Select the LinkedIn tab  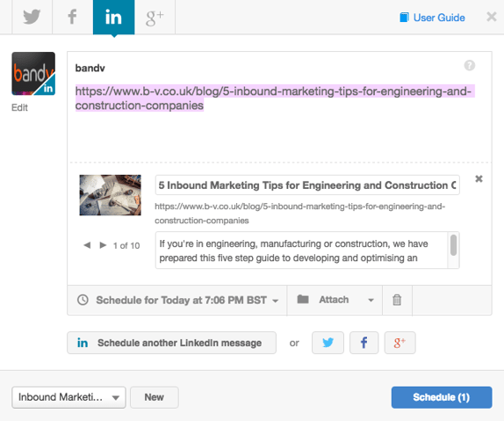pyautogui.click(x=114, y=17)
